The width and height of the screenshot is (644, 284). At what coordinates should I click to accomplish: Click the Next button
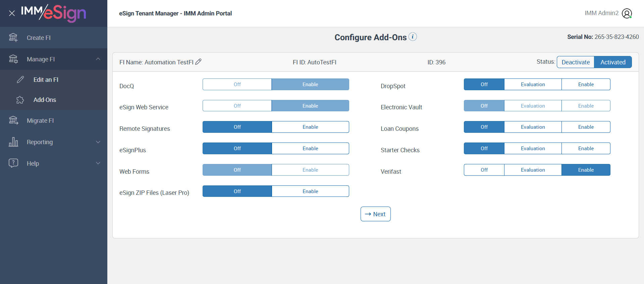375,214
